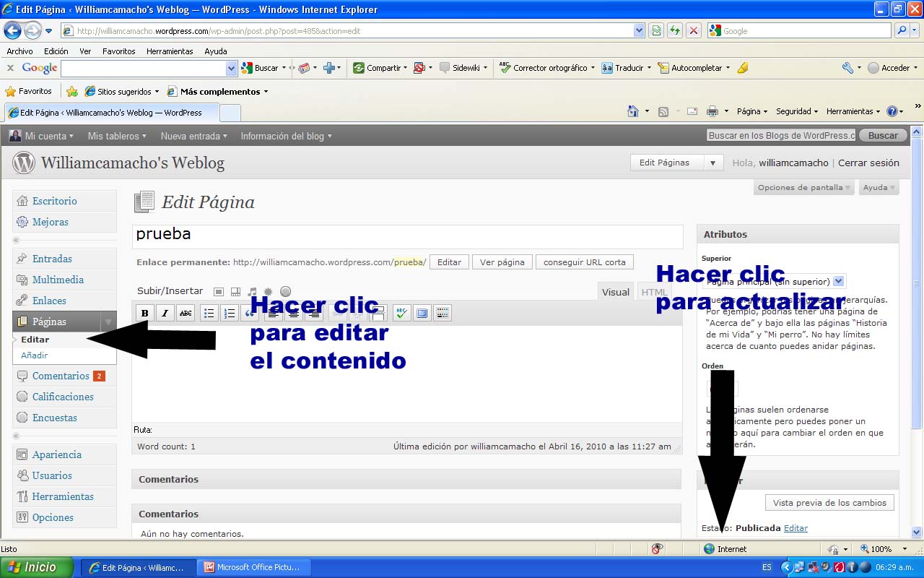
Task: Open the Herramientas menu in menu bar
Action: tap(170, 51)
